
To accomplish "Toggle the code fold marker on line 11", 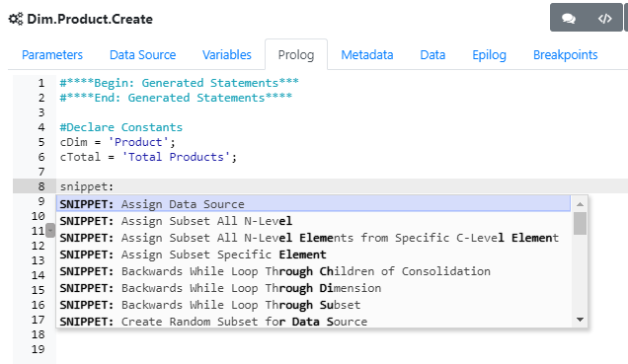I will [50, 231].
